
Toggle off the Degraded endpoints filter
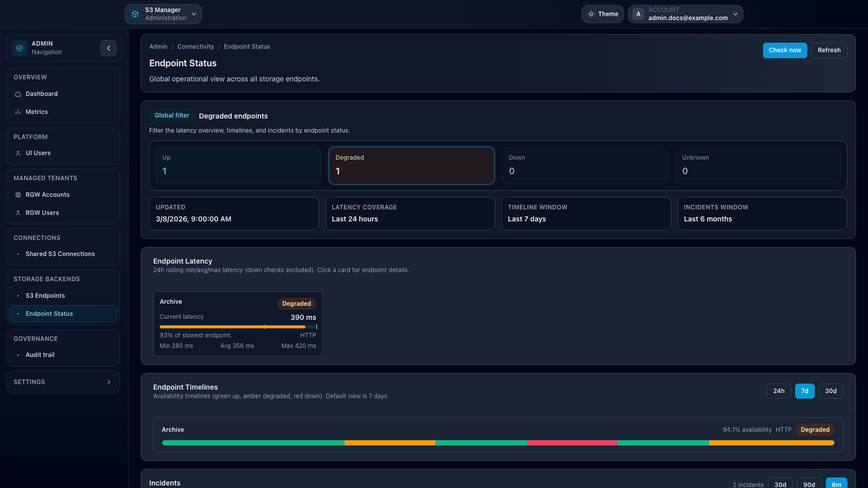(x=411, y=166)
